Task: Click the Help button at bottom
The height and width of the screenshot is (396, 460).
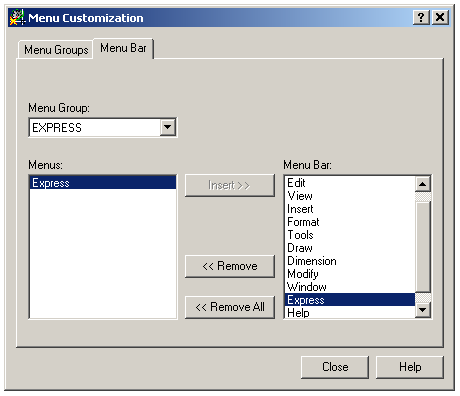Action: pyautogui.click(x=410, y=367)
